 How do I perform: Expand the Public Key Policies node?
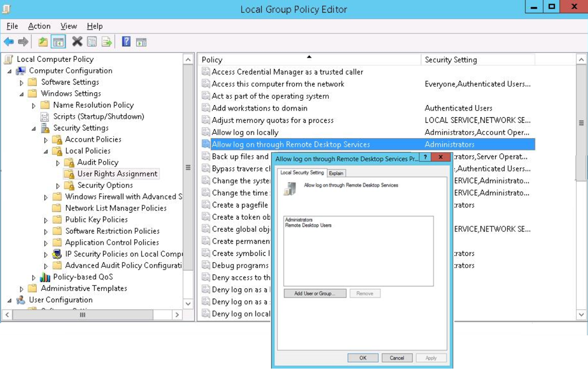[x=45, y=220]
